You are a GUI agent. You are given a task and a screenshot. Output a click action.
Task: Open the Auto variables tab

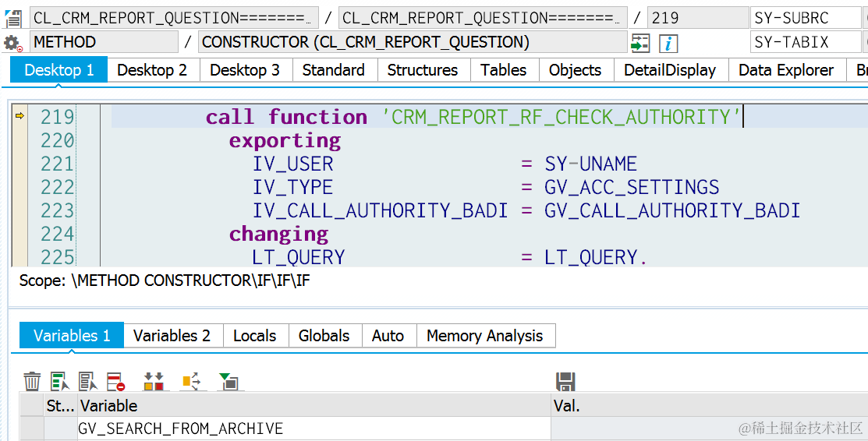388,336
